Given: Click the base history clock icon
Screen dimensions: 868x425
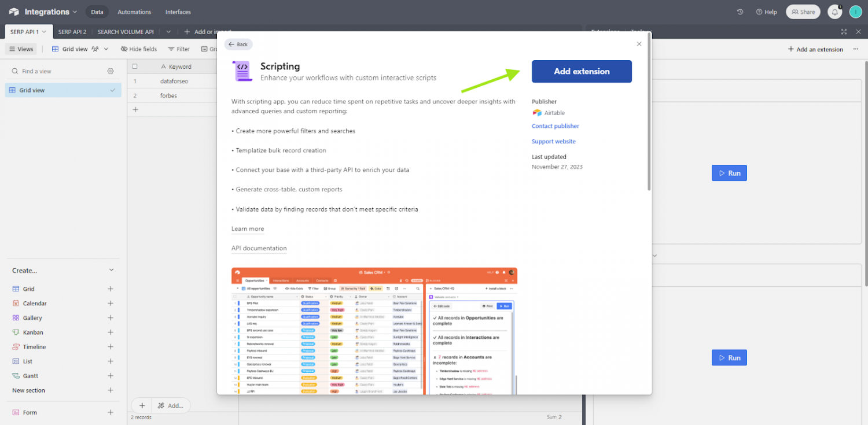Looking at the screenshot, I should pyautogui.click(x=740, y=12).
